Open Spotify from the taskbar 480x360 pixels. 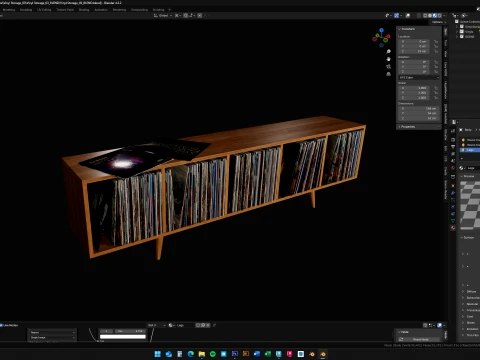coord(213,354)
